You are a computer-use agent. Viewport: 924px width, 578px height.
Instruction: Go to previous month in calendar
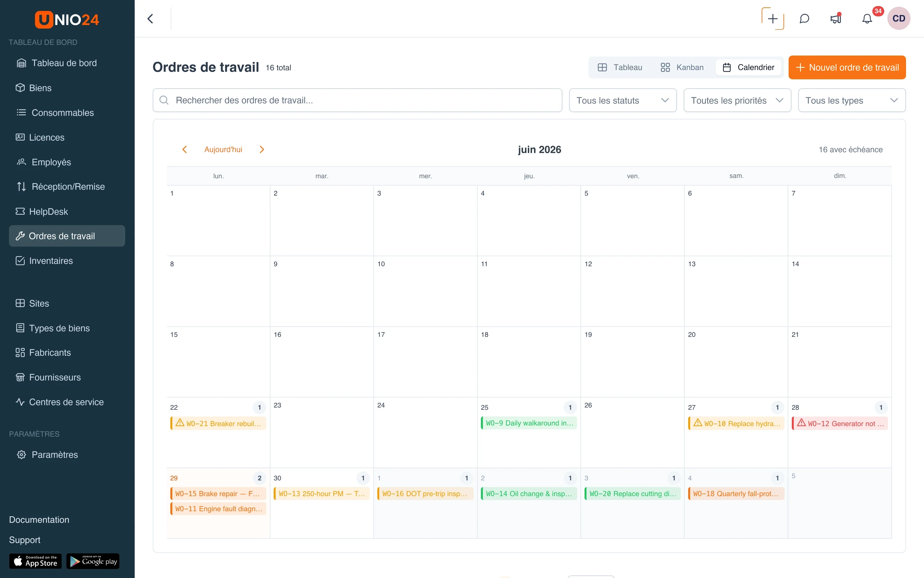click(x=185, y=149)
